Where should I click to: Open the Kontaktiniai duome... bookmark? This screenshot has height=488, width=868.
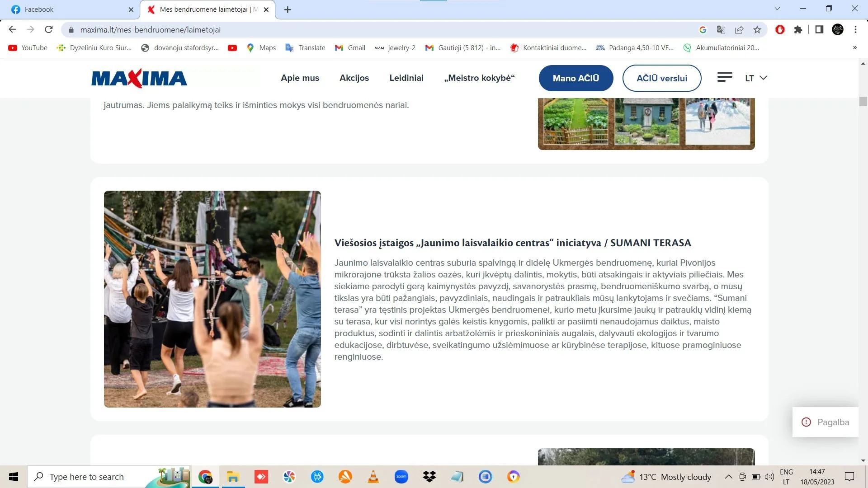[548, 47]
